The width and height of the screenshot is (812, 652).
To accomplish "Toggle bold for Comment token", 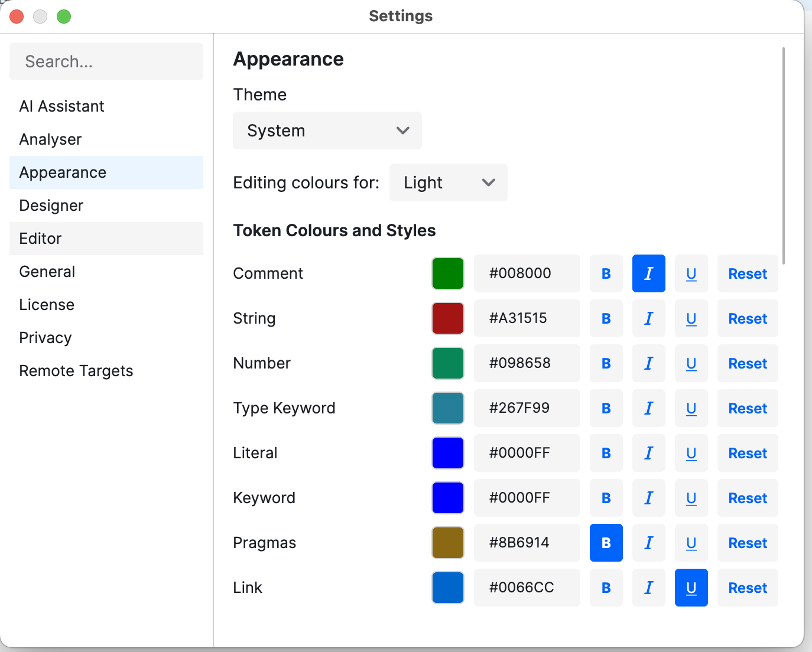I will 606,273.
